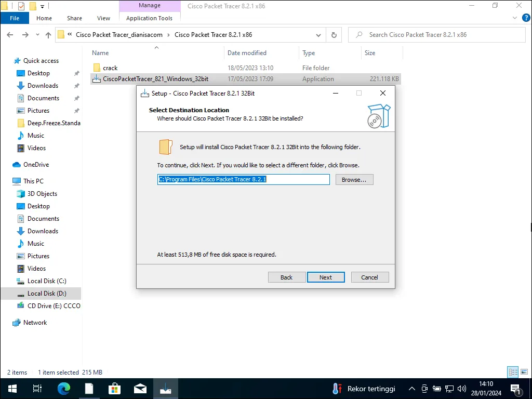Open the Share ribbon tab
The height and width of the screenshot is (399, 532).
[74, 18]
